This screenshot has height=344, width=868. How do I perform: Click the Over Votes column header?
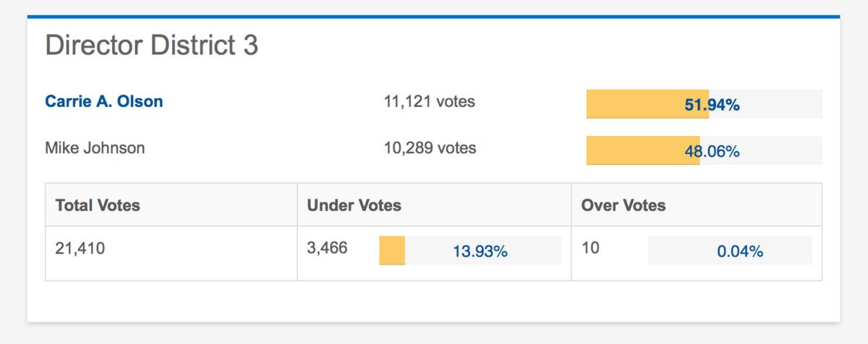624,205
